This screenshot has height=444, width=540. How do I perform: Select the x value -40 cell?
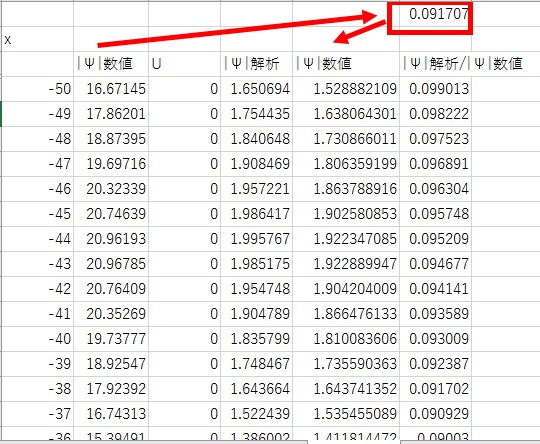coord(38,339)
